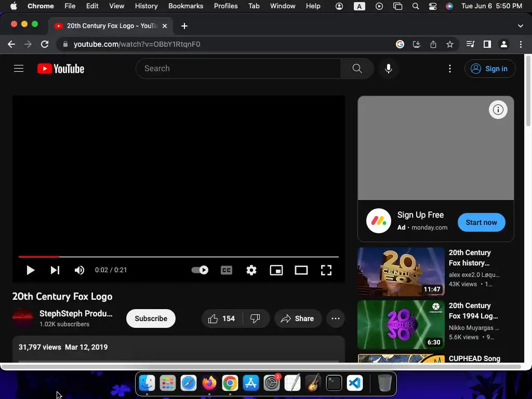
Task: Open YouTube settings three-dot menu
Action: 450,69
